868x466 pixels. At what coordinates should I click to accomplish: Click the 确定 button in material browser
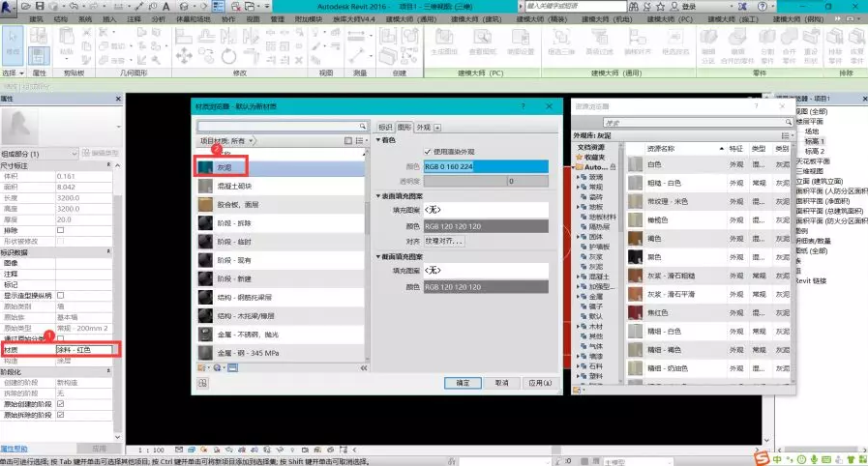point(463,383)
